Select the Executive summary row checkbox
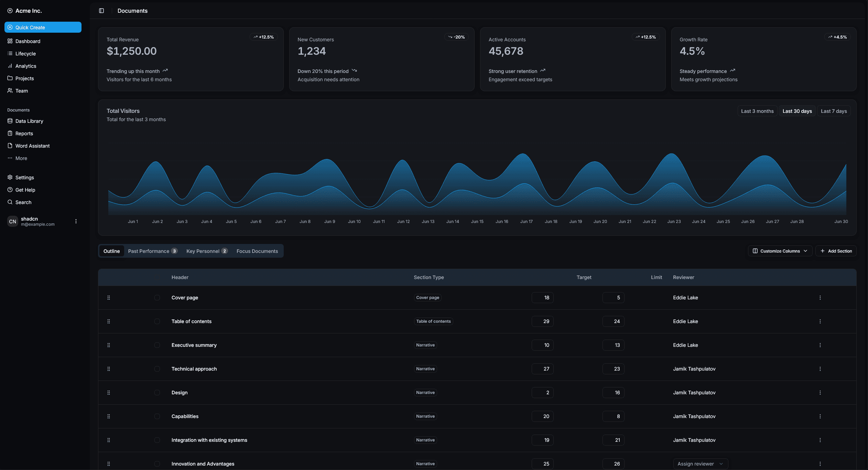868x470 pixels. pos(157,345)
